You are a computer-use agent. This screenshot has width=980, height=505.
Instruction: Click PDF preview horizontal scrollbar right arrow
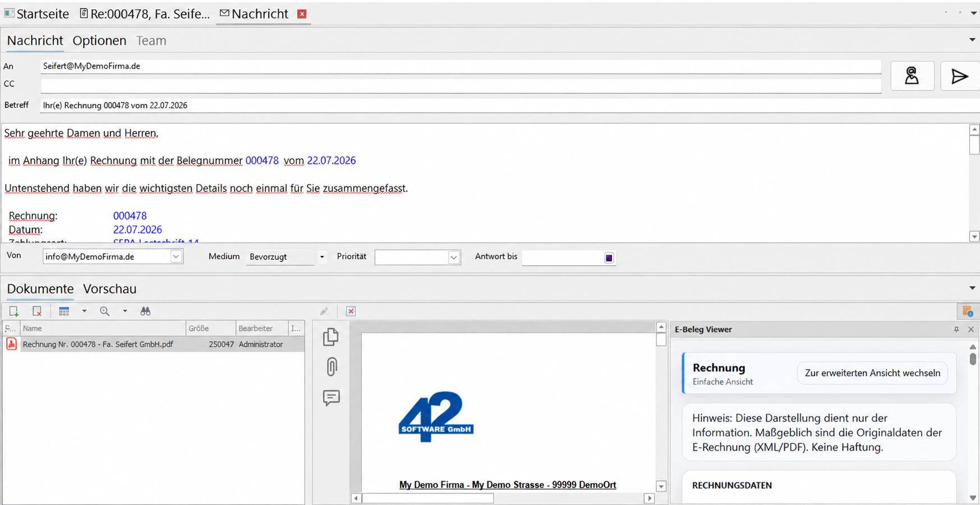click(649, 498)
